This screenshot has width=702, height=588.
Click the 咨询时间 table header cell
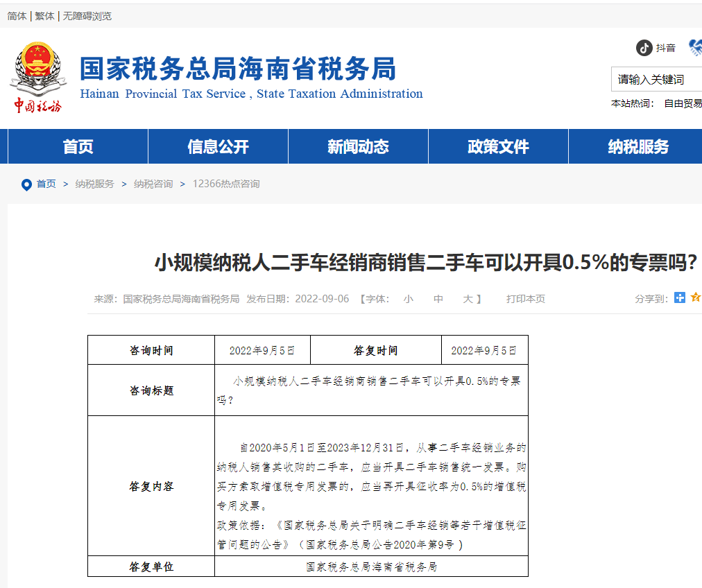click(x=151, y=350)
